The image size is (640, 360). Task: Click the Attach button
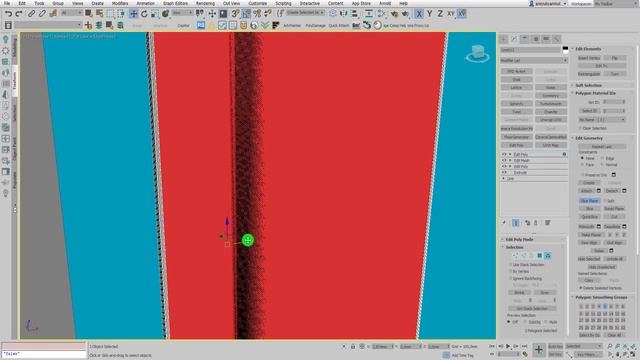(587, 191)
